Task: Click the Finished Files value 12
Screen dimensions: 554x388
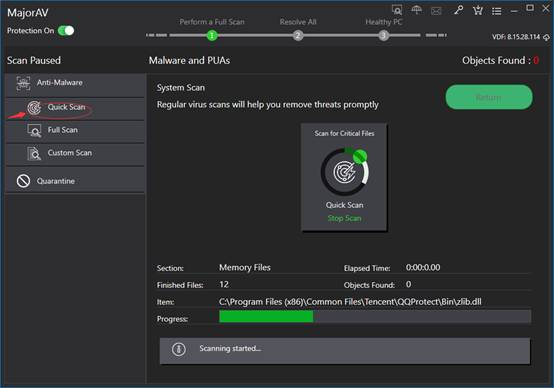Action: pyautogui.click(x=224, y=284)
